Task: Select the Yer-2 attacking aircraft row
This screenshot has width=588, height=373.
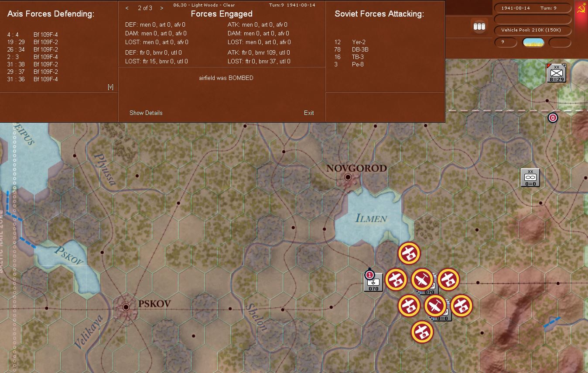Action: (x=350, y=42)
